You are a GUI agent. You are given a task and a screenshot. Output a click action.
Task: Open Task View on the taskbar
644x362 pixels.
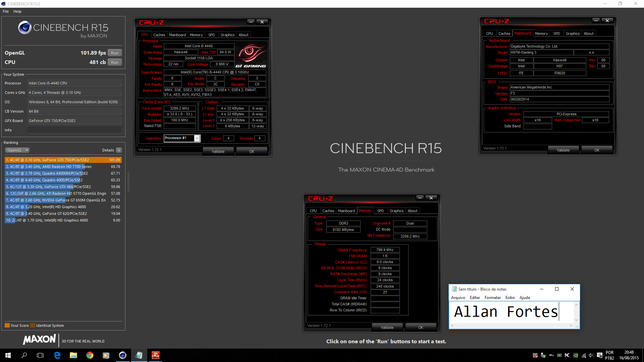click(40, 355)
